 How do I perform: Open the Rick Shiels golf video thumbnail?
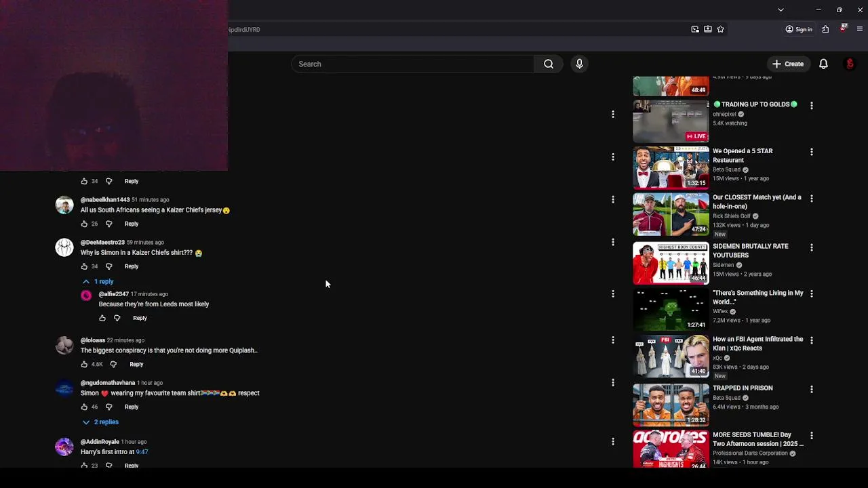(671, 214)
